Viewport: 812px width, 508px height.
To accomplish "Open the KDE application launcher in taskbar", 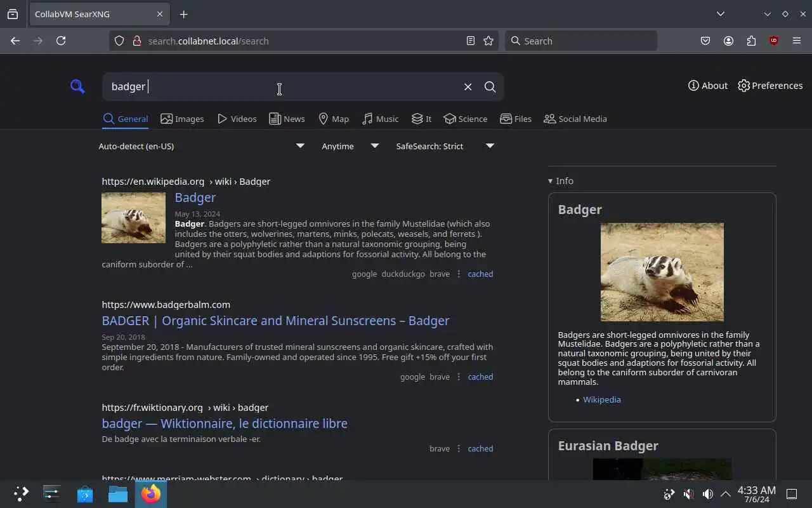I will 21,494.
